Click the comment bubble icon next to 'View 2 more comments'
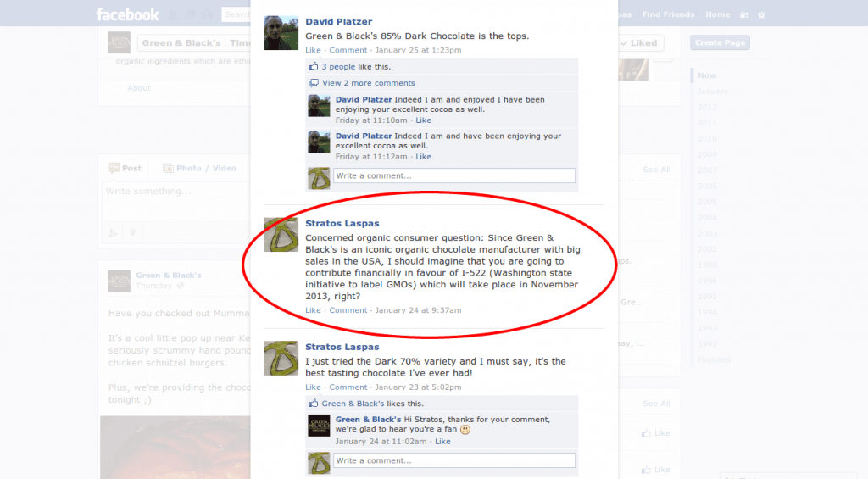868x479 pixels. tap(314, 83)
